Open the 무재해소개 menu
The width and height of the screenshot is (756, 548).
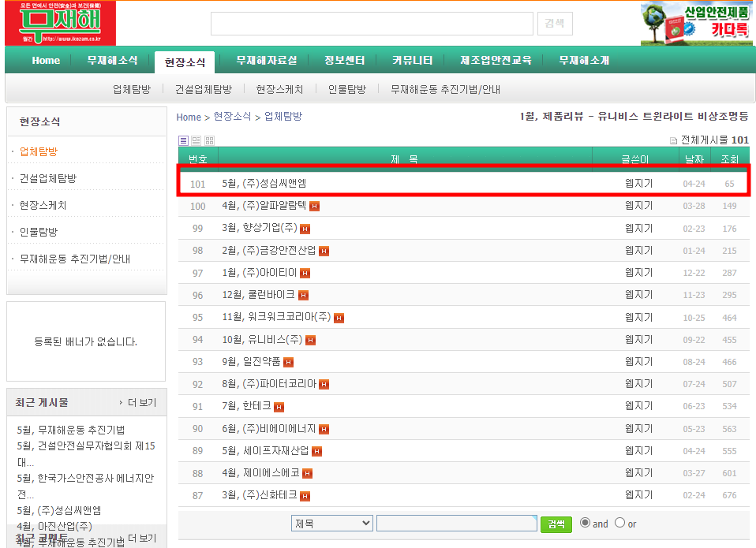[584, 60]
